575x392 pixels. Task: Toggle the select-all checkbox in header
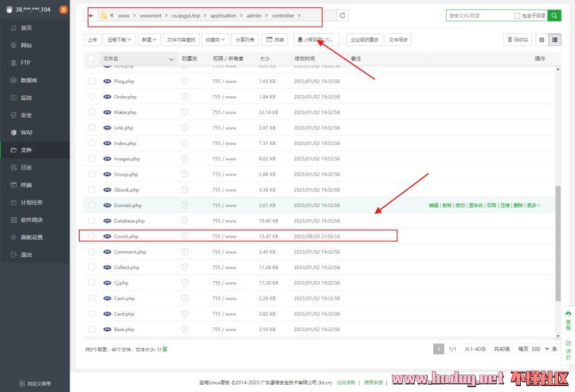[92, 59]
